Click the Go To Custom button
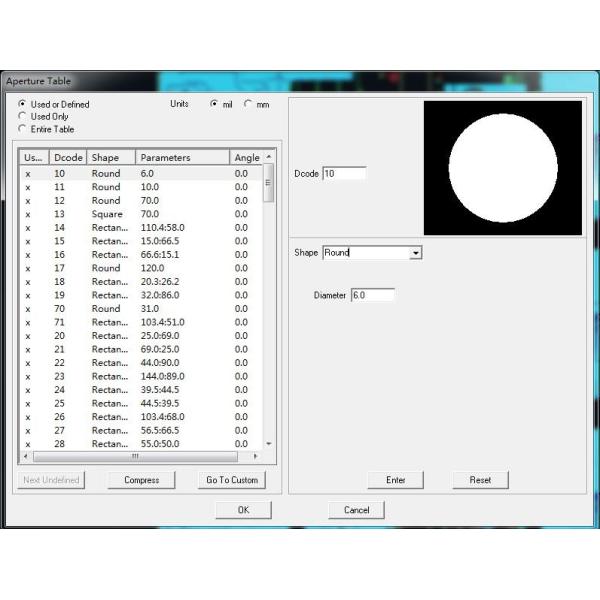This screenshot has height=600, width=600. tap(232, 480)
